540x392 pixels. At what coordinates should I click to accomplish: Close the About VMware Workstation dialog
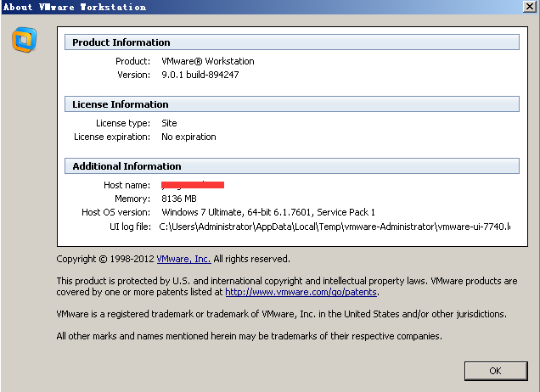point(529,7)
